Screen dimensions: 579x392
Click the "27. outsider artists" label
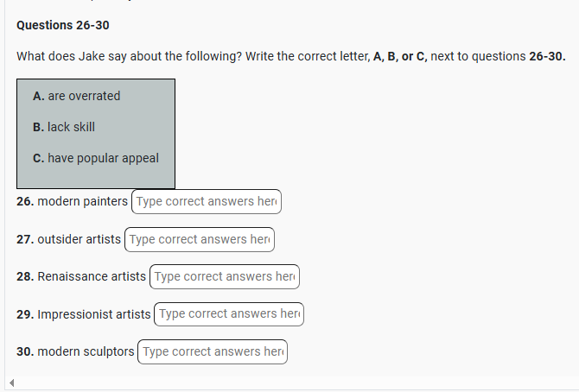pos(68,239)
